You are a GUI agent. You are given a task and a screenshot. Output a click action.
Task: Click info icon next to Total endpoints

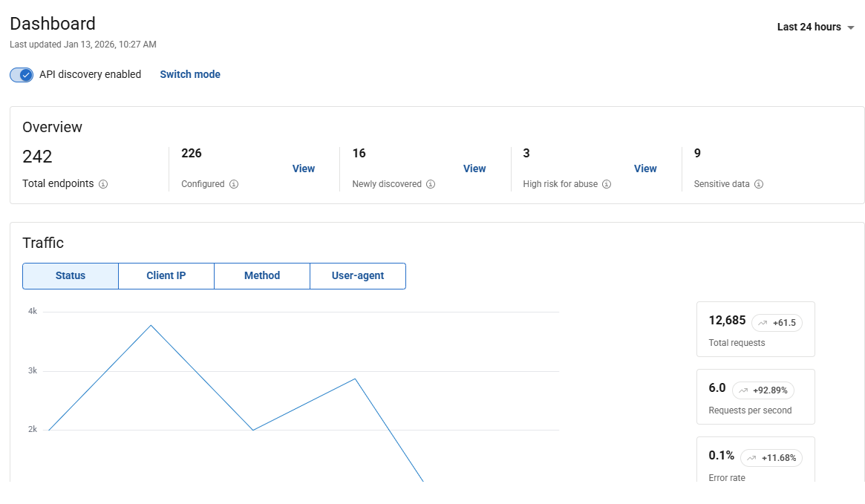(x=103, y=184)
